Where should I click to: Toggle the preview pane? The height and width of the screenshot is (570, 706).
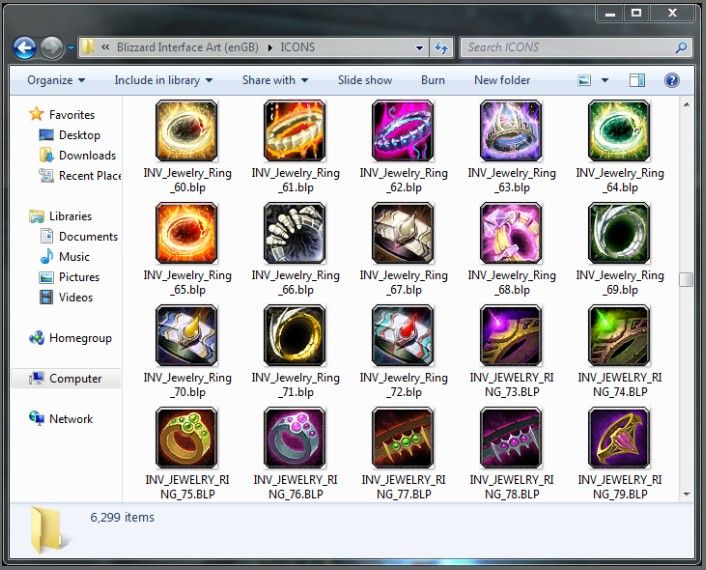[x=637, y=81]
